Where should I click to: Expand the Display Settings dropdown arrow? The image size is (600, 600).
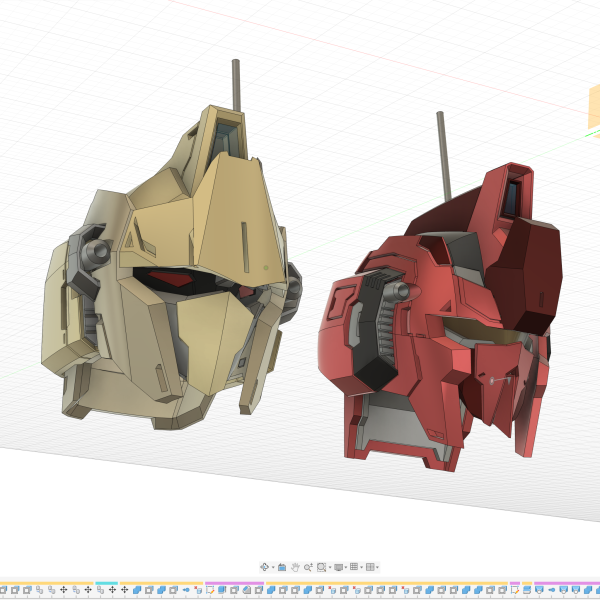[x=346, y=567]
